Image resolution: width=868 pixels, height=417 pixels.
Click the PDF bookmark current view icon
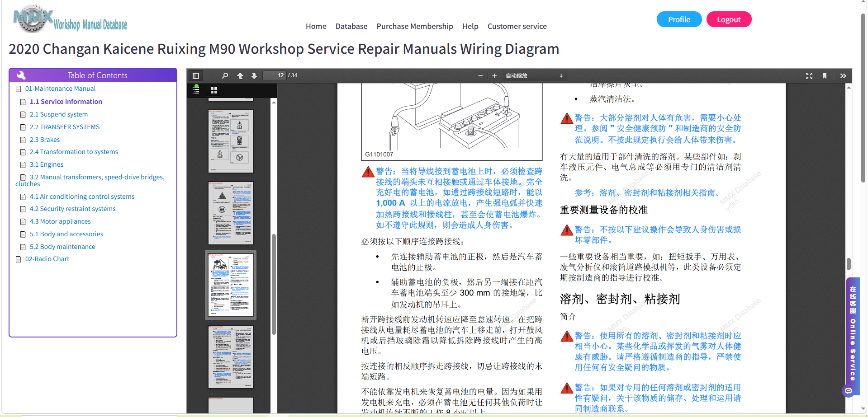(825, 76)
